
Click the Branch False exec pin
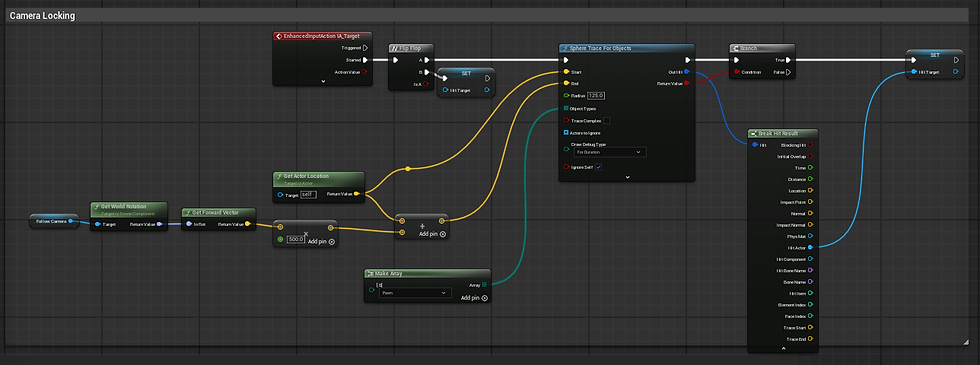click(789, 72)
